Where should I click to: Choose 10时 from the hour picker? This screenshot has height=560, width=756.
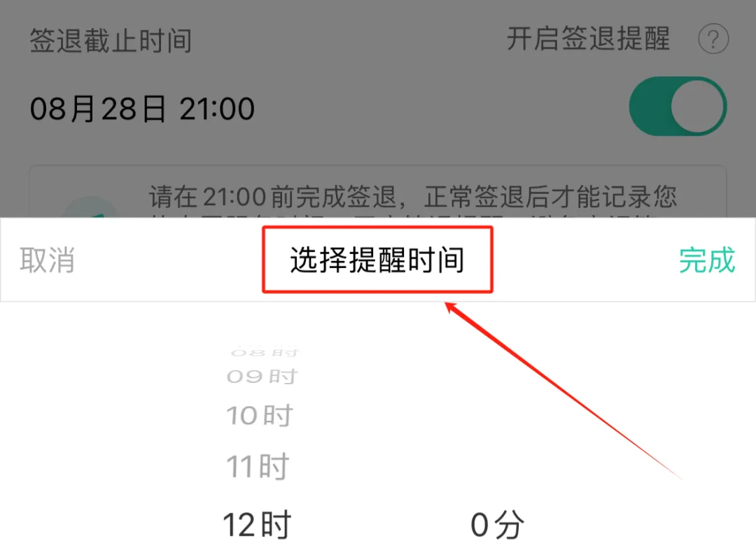[x=260, y=415]
